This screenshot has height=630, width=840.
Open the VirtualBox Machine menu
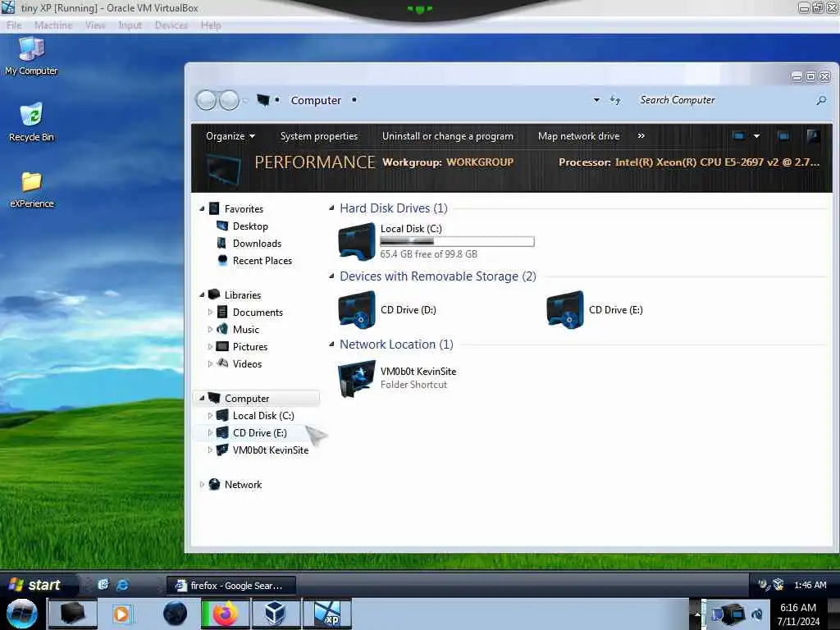pyautogui.click(x=53, y=25)
